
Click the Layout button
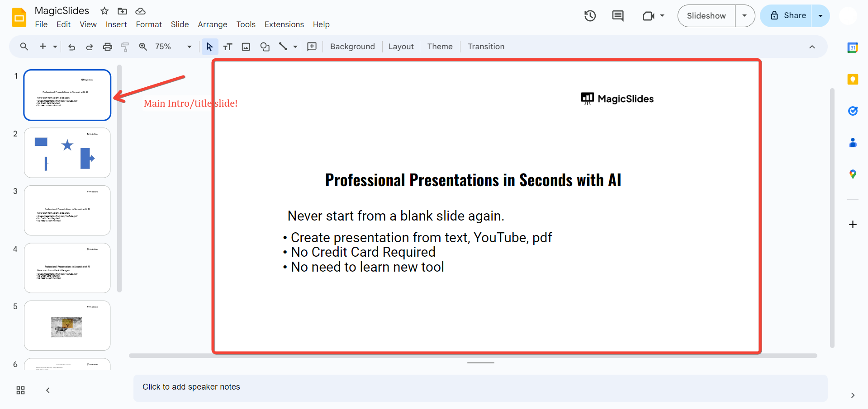pyautogui.click(x=401, y=47)
